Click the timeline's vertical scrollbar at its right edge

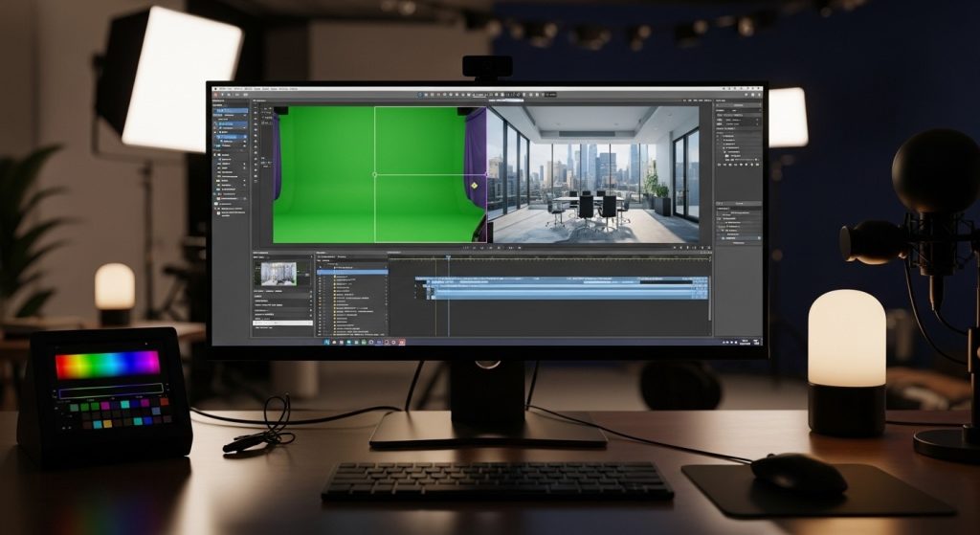[x=710, y=298]
